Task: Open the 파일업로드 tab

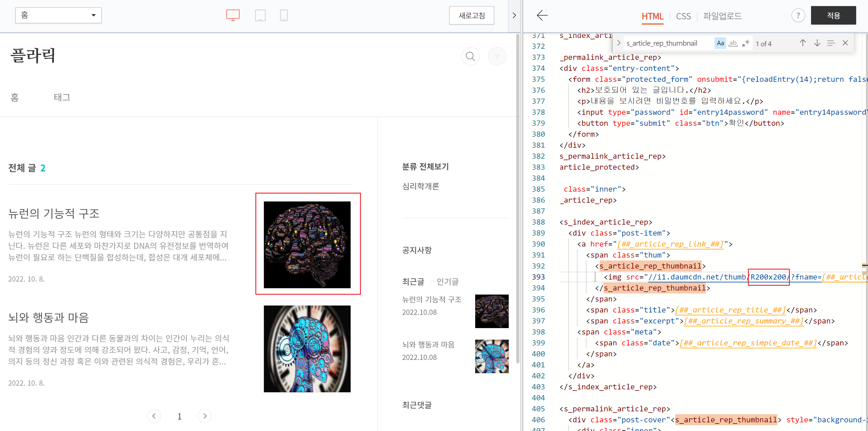Action: [x=722, y=16]
